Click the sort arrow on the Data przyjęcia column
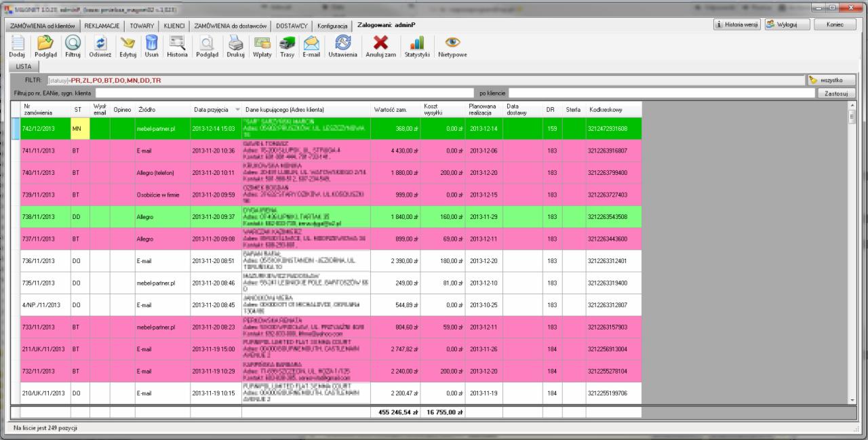 [x=237, y=109]
